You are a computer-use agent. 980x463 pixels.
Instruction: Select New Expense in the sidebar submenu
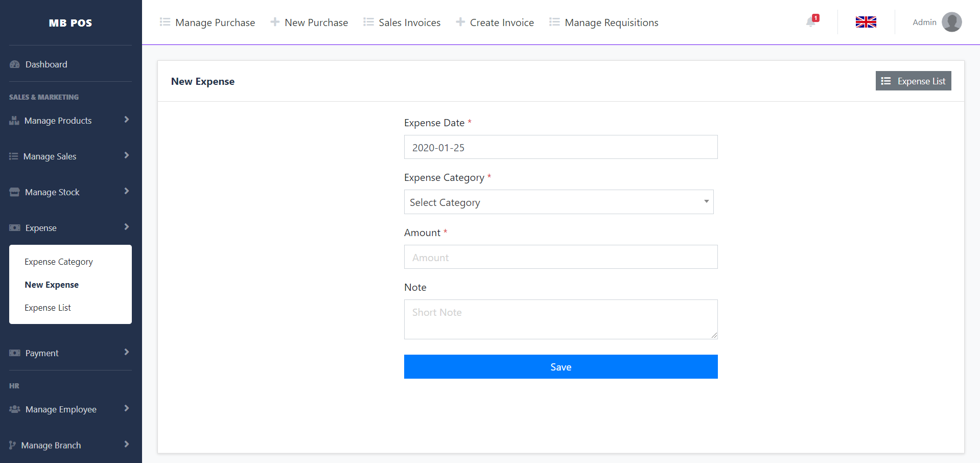click(x=52, y=285)
